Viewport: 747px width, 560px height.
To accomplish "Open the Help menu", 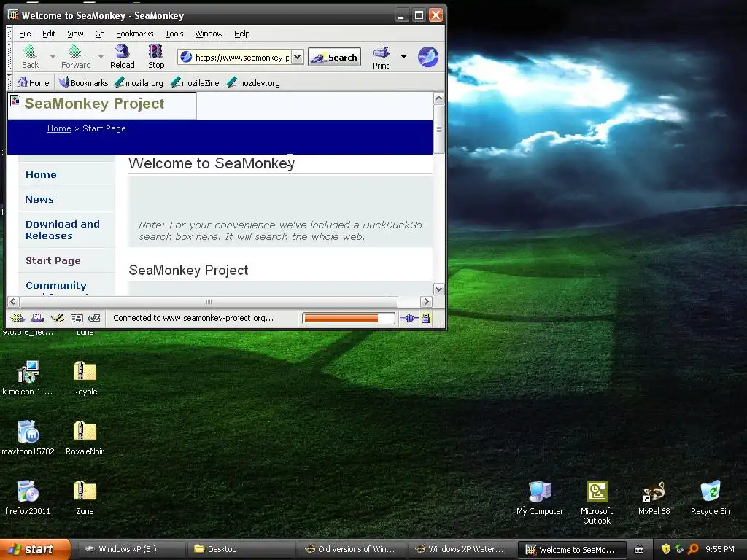I will (x=242, y=34).
